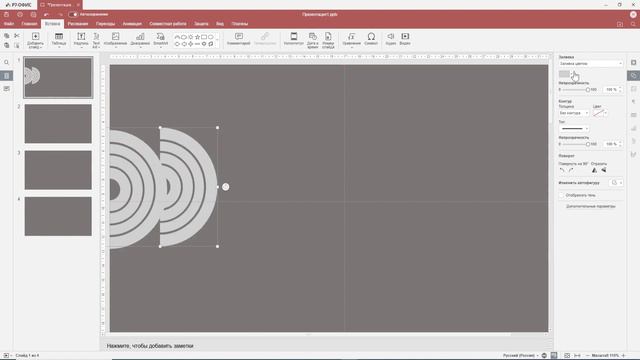Switch to the View tab

[x=220, y=24]
